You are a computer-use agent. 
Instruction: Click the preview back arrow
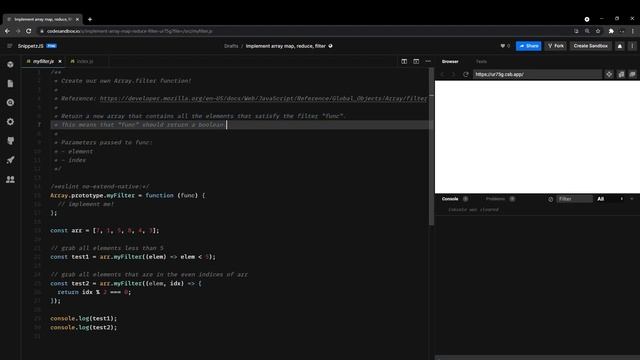point(442,74)
